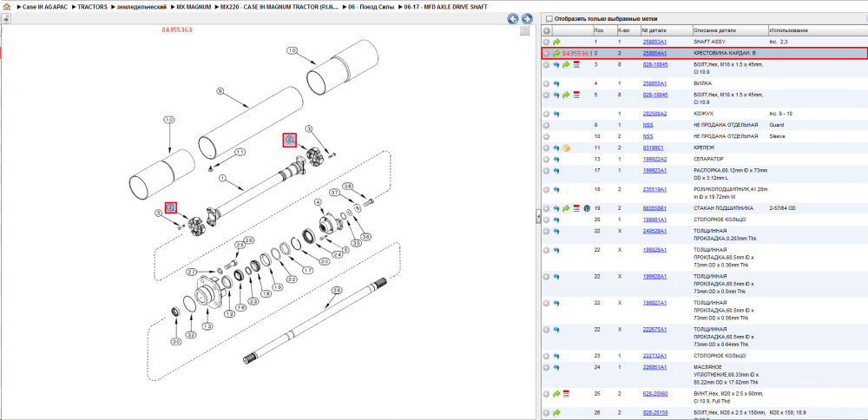Screen dimensions: 868x420
Task: Add Guard position 9 row with plus icon
Action: (x=546, y=125)
